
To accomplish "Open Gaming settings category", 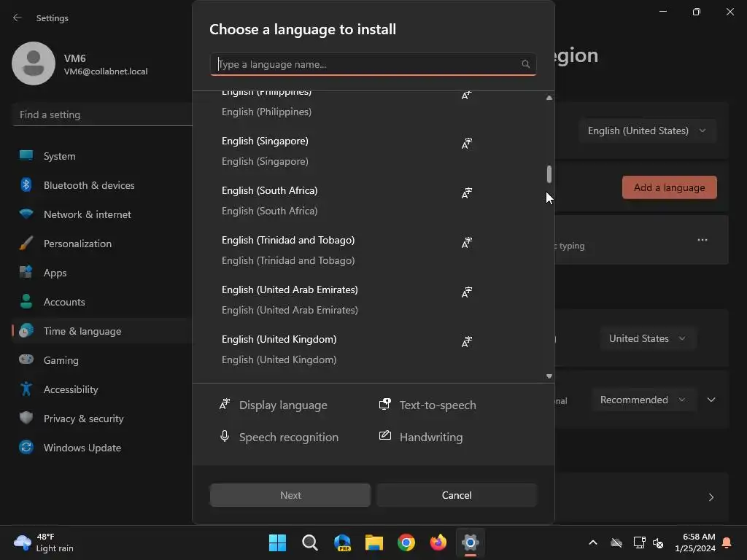I will 101,360.
